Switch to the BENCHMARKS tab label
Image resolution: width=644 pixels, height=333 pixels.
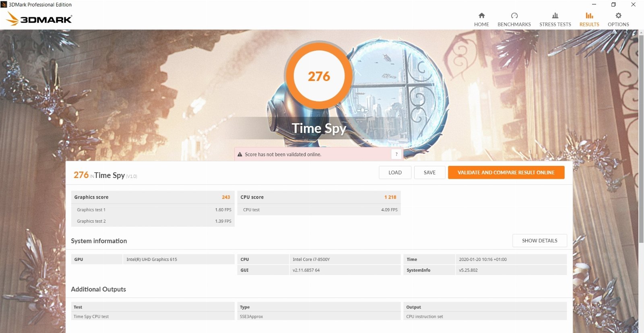coord(514,25)
